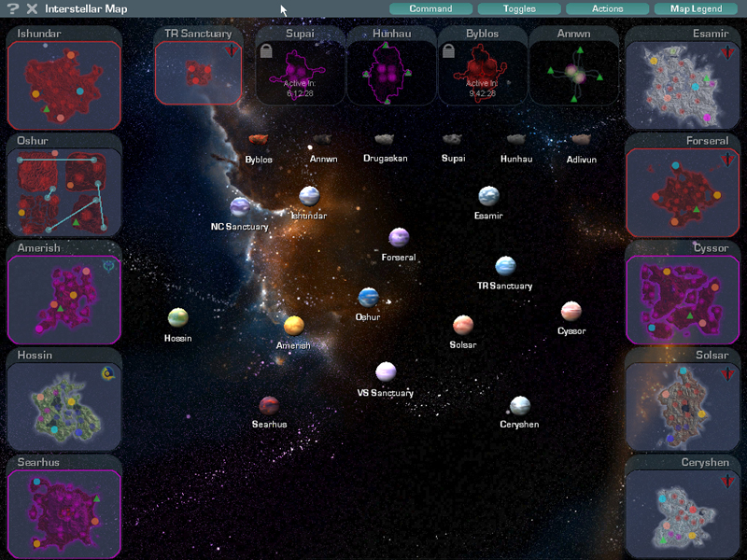747x560 pixels.
Task: Click the Byblos "Active In: 9:42:28" timer
Action: [482, 89]
